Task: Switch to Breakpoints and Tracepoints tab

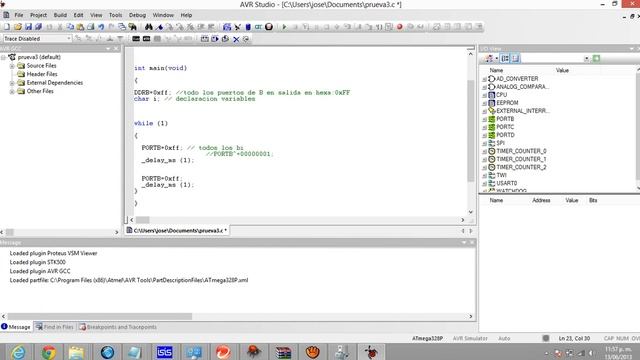Action: (x=118, y=327)
